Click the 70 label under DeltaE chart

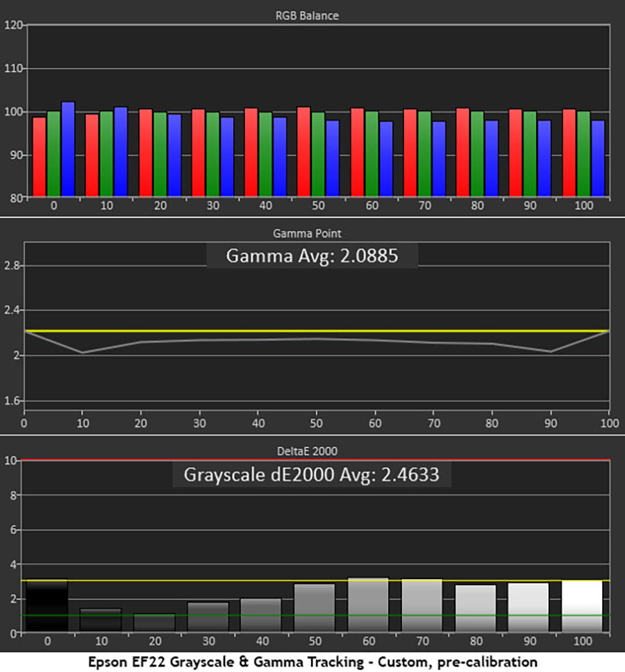(x=422, y=641)
